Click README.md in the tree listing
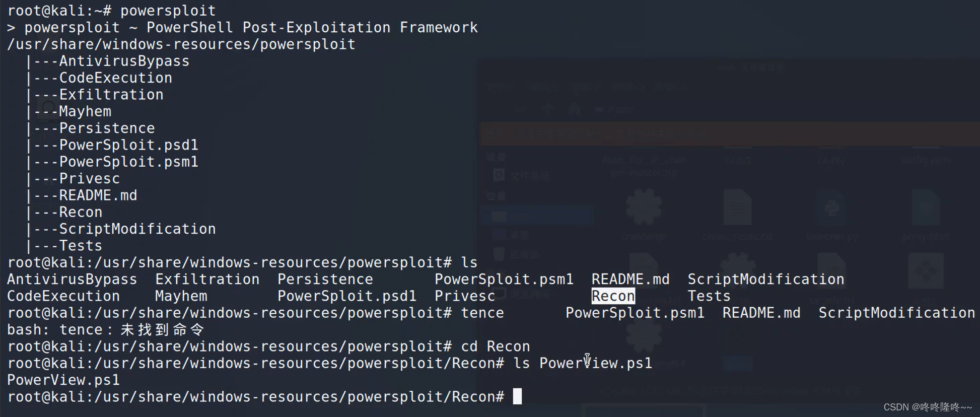 pyautogui.click(x=98, y=195)
